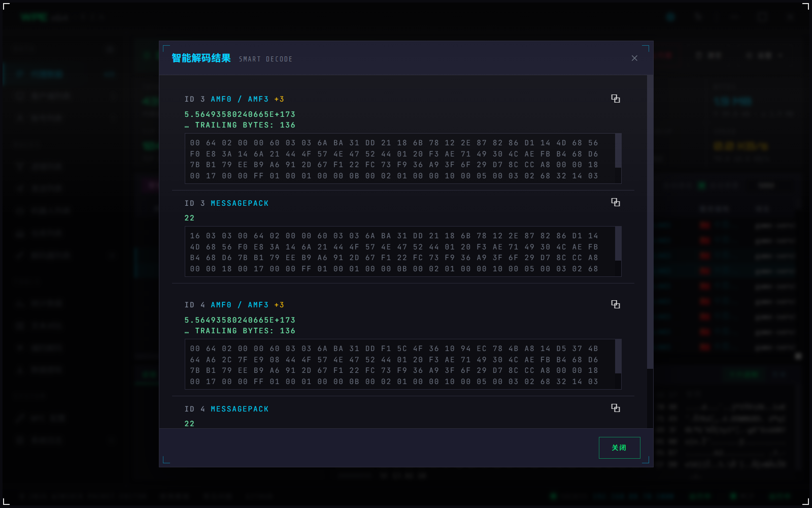Close the smart decode dialog with X
The image size is (812, 508).
(x=634, y=58)
